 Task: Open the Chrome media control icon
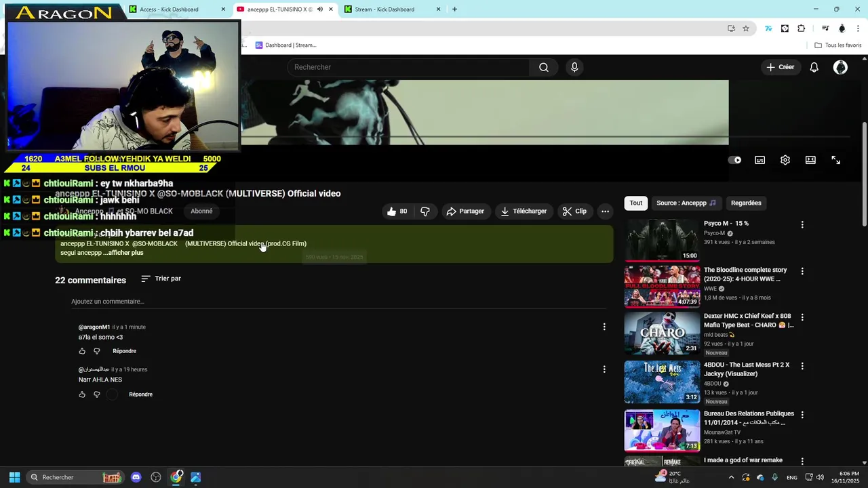(x=825, y=28)
